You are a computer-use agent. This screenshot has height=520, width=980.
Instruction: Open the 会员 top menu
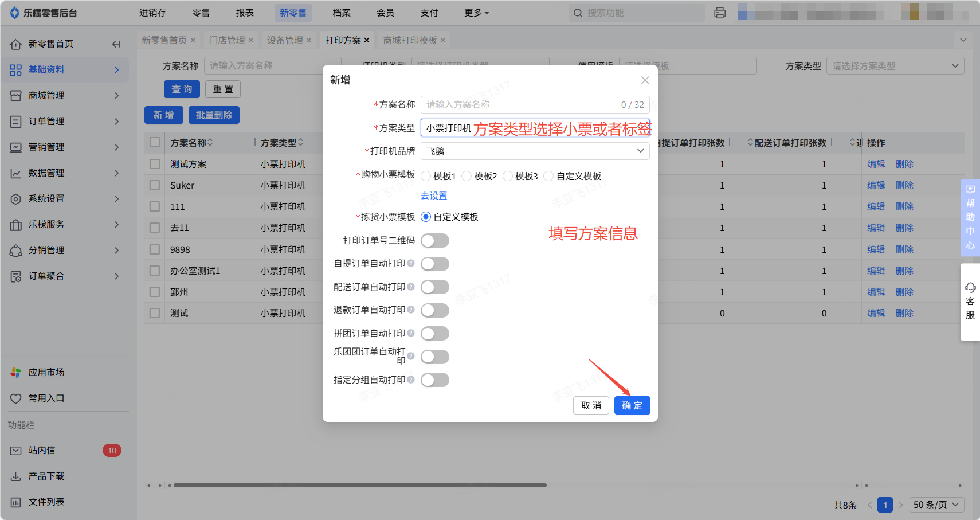(385, 13)
